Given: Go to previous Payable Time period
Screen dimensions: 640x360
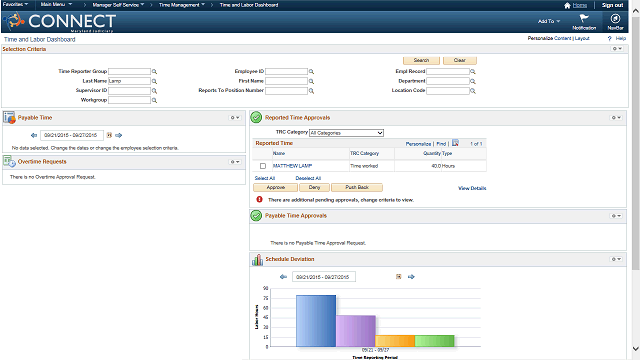Looking at the screenshot, I should tap(34, 135).
